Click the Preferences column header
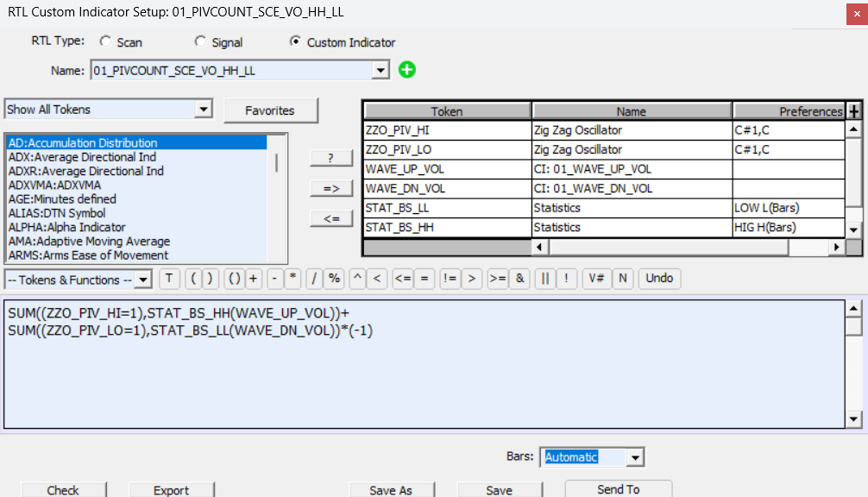Viewport: 868px width, 497px height. point(789,111)
